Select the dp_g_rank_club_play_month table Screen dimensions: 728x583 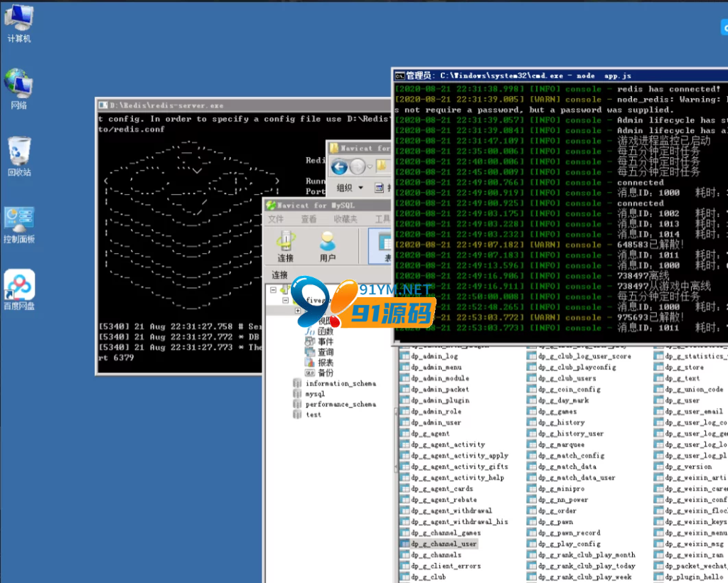[587, 555]
